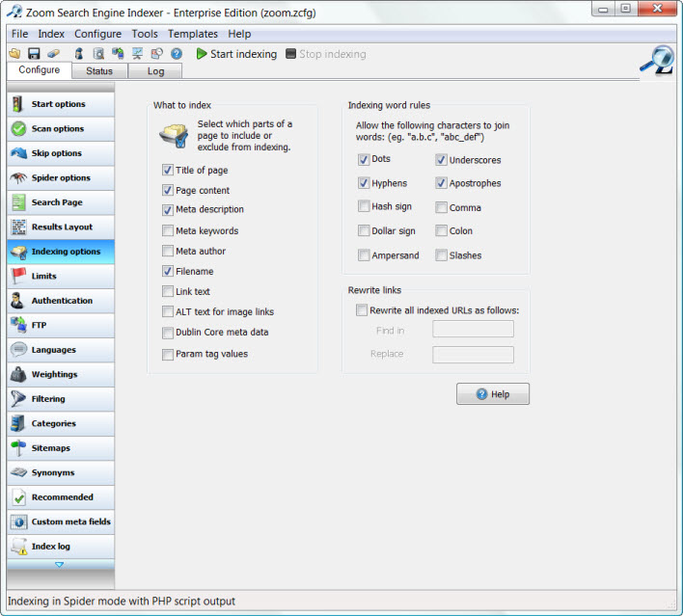Open Spider options section
This screenshot has width=683, height=616.
pos(61,177)
